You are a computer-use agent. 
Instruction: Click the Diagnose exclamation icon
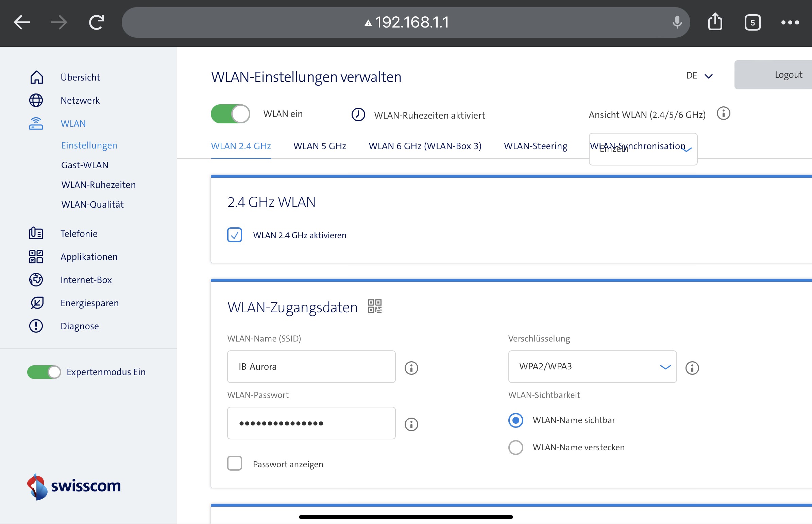[x=36, y=326]
